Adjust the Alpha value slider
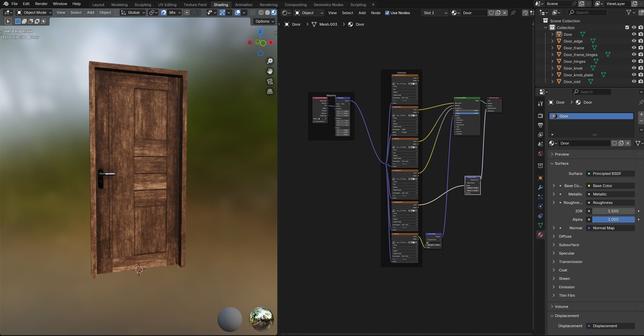 613,219
